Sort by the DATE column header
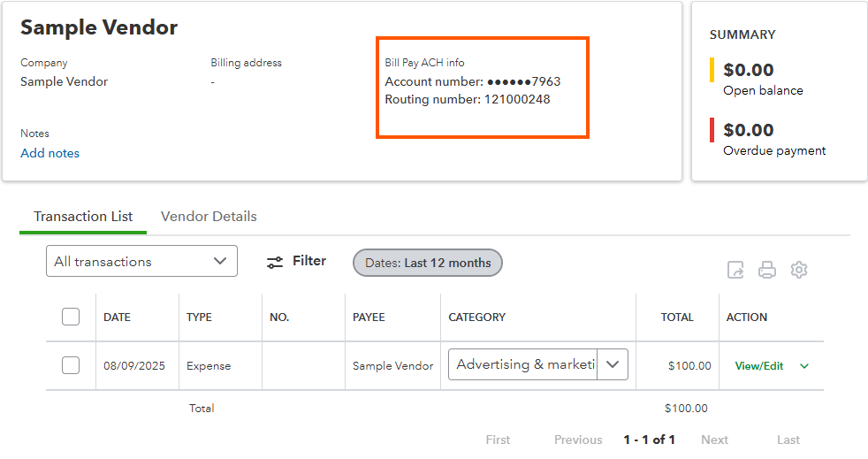The width and height of the screenshot is (868, 459). tap(117, 317)
